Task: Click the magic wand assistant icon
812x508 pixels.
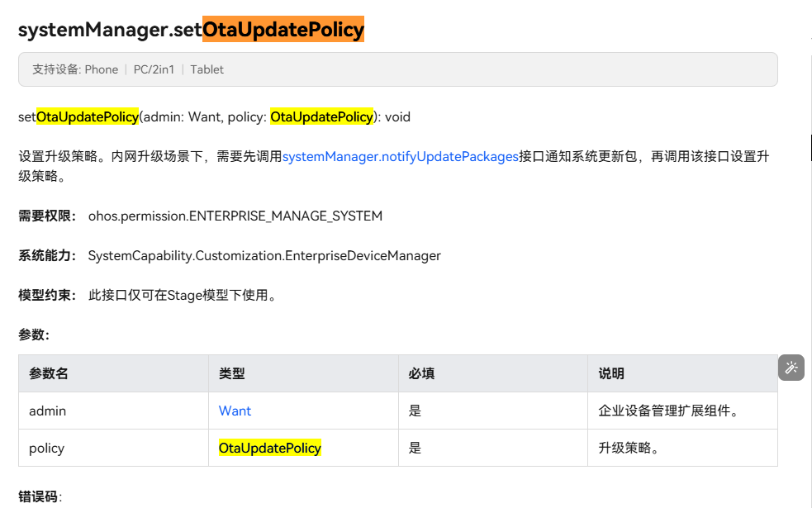Action: point(791,368)
